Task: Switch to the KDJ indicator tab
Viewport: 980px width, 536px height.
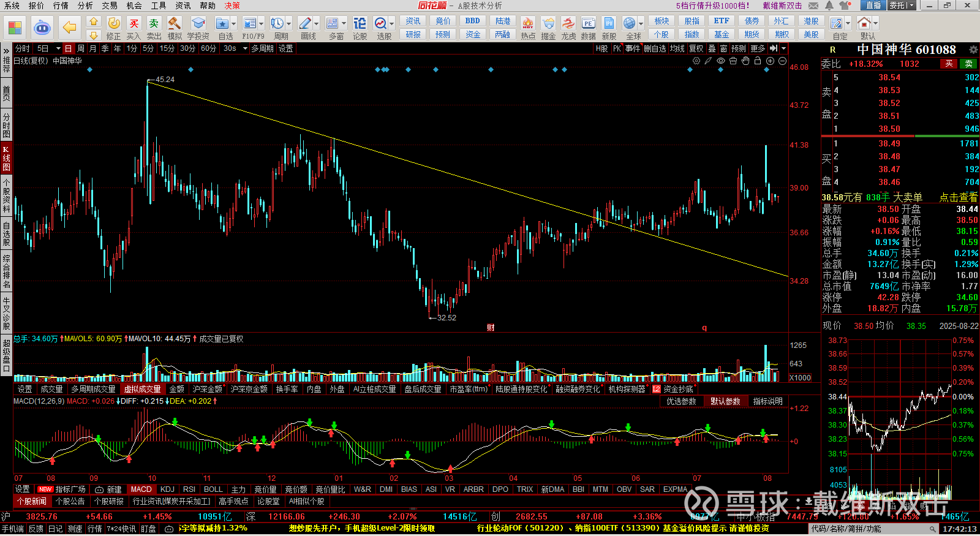Action: (167, 489)
